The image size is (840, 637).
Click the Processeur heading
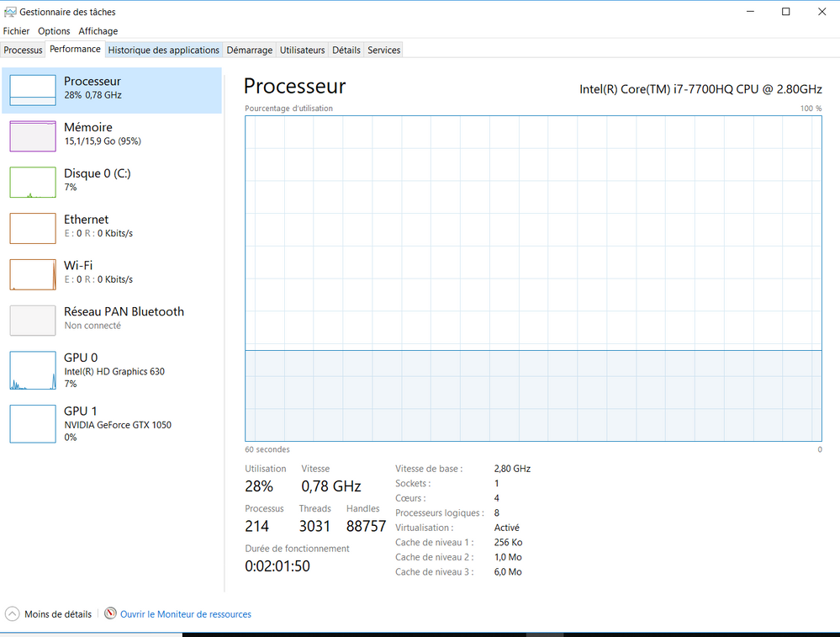294,86
